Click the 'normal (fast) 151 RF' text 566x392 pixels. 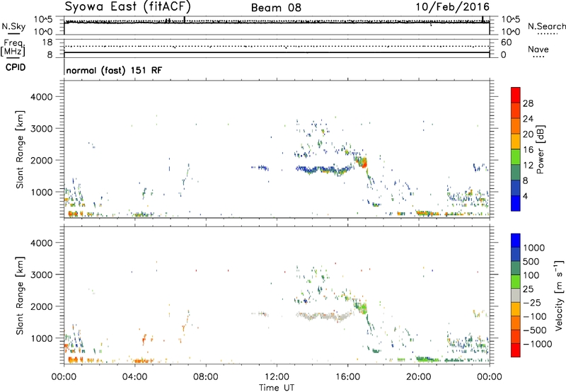click(x=114, y=70)
